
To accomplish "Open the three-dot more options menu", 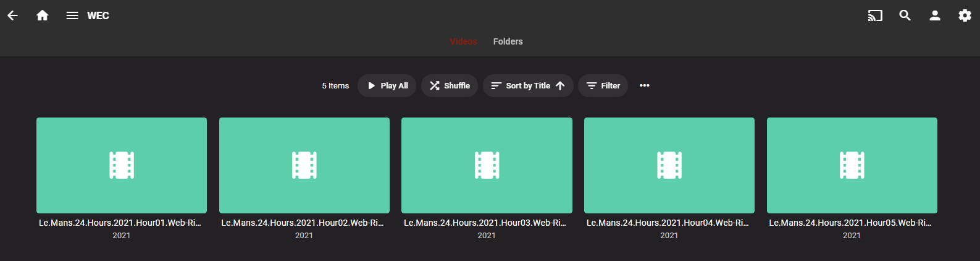I will [644, 85].
